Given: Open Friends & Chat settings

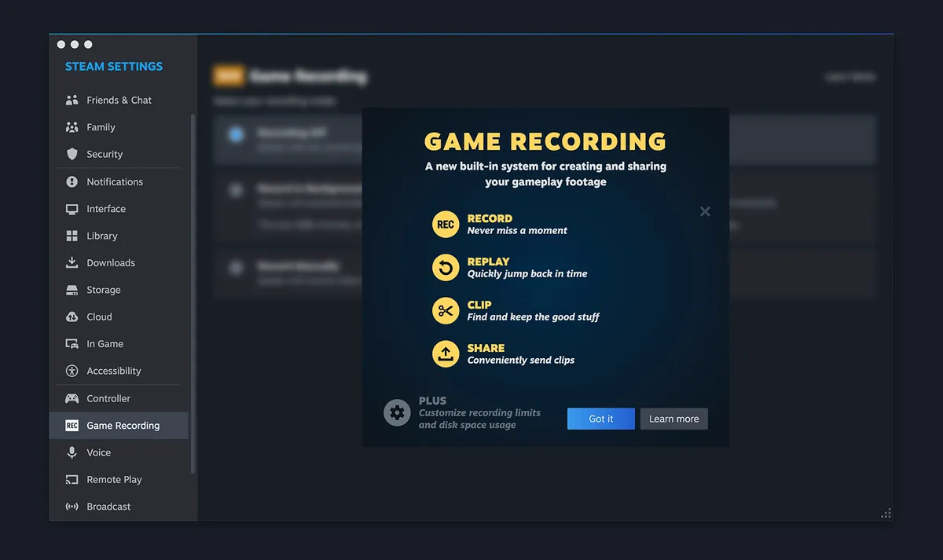Looking at the screenshot, I should click(119, 101).
